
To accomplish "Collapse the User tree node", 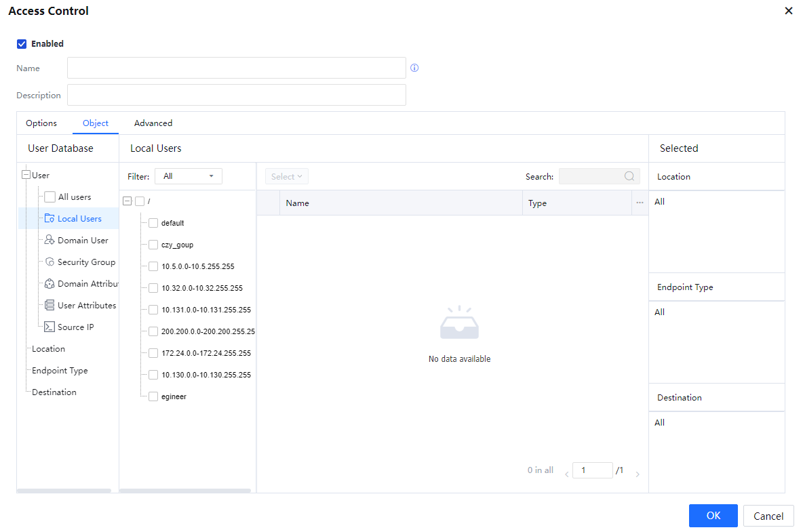I will (x=26, y=175).
